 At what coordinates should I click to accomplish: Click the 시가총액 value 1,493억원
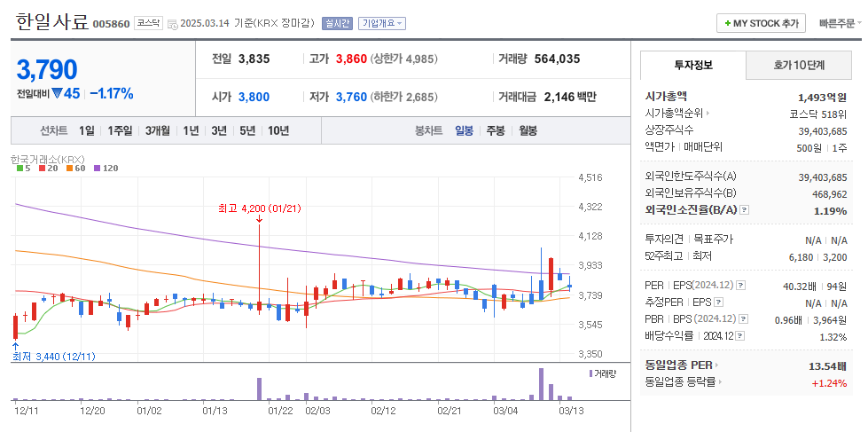pyautogui.click(x=823, y=98)
